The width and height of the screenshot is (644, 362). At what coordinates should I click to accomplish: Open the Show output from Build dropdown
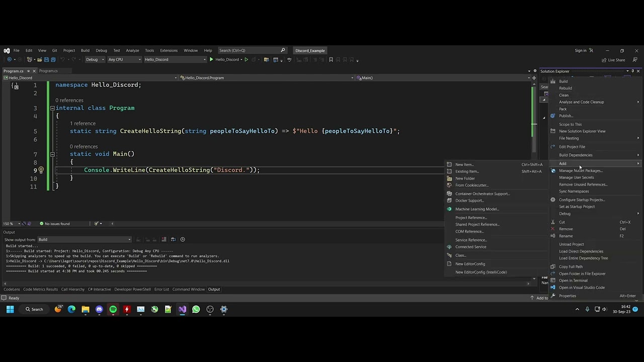85,239
